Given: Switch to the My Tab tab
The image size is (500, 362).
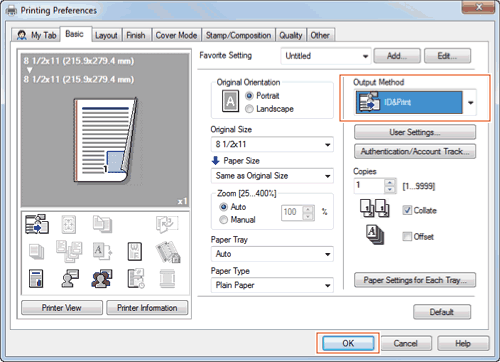Looking at the screenshot, I should (37, 35).
